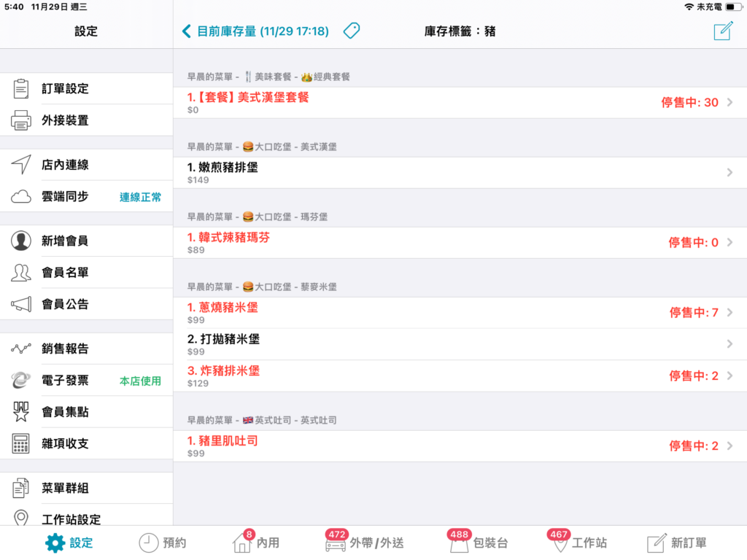Tap the edit pencil icon at top right

pyautogui.click(x=723, y=31)
